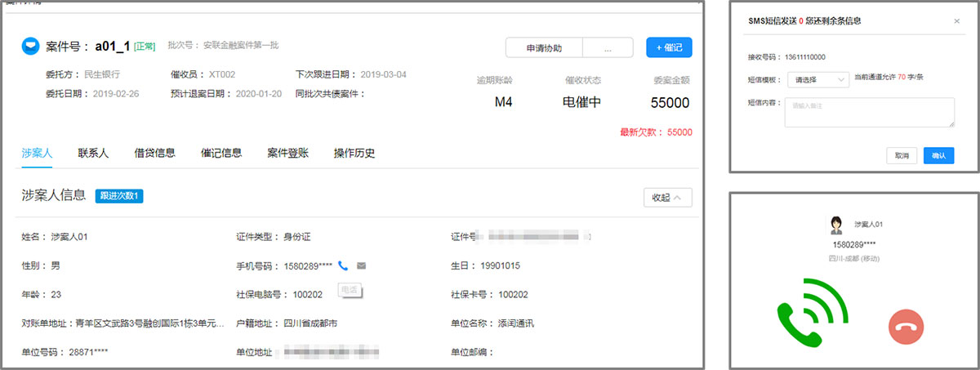Switch to the 联系人 tab
This screenshot has width=980, height=370.
[x=93, y=153]
